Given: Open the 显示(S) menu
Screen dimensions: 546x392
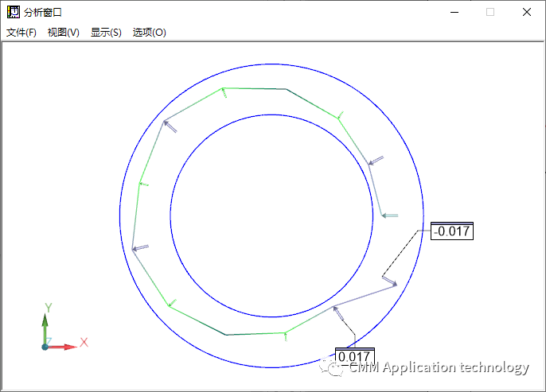Looking at the screenshot, I should 106,33.
